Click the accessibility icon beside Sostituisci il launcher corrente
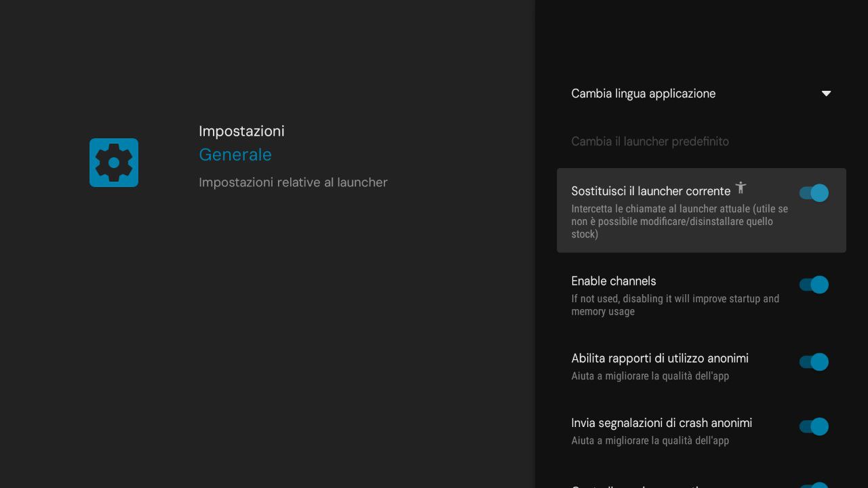 741,188
